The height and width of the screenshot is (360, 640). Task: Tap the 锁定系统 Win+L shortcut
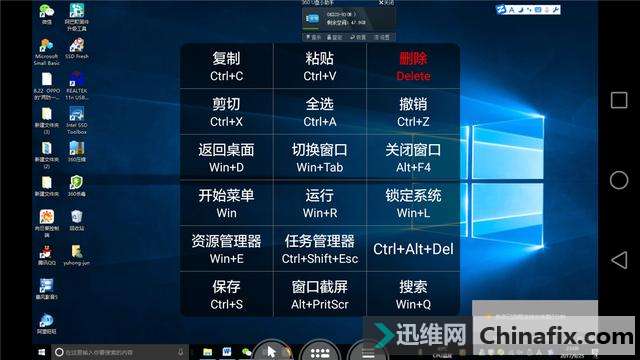(413, 203)
